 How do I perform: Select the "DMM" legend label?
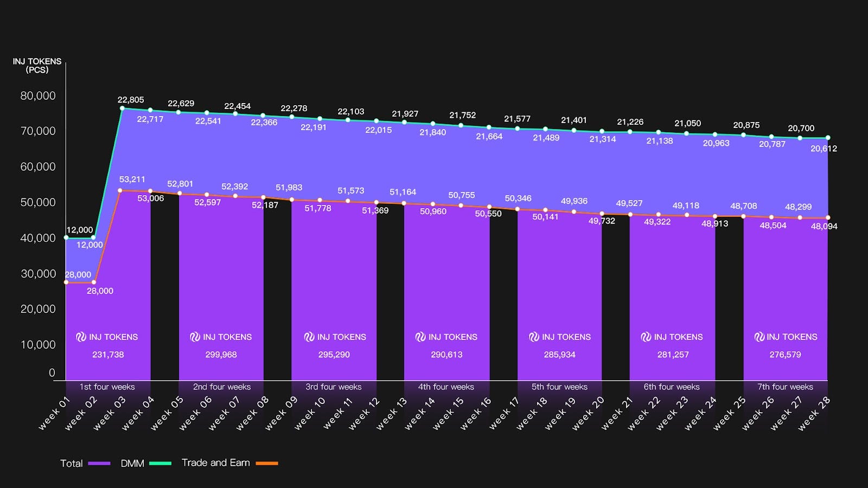(x=132, y=464)
